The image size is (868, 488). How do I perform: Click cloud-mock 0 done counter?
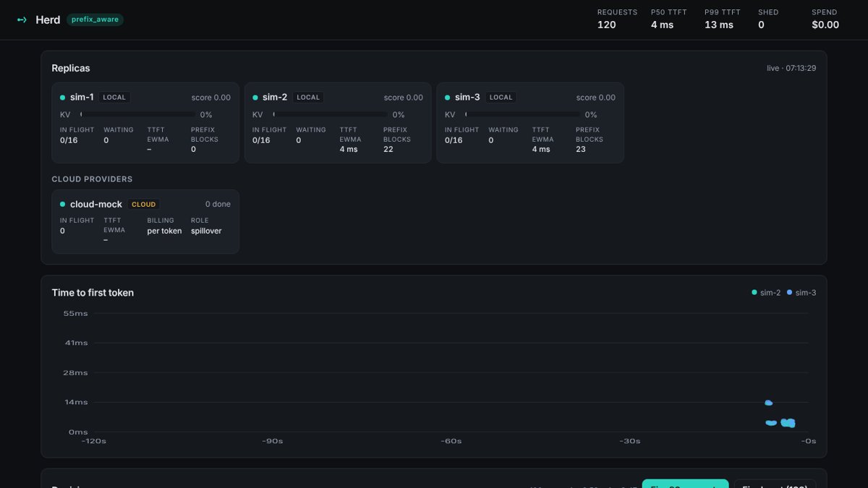tap(218, 205)
